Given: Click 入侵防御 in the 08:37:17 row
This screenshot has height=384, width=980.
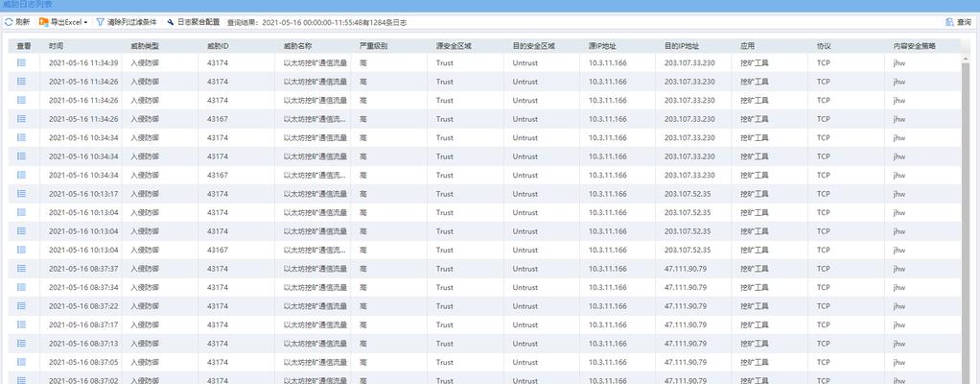Looking at the screenshot, I should [145, 325].
